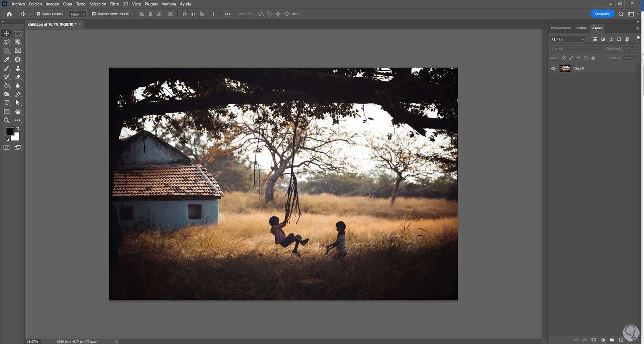Open the Archivo menu
Image resolution: width=644 pixels, height=344 pixels.
(x=18, y=4)
